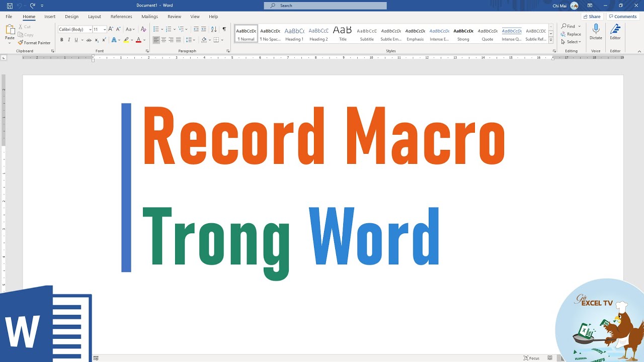Switch to the Layout tab
This screenshot has height=362, width=644.
[x=95, y=17]
